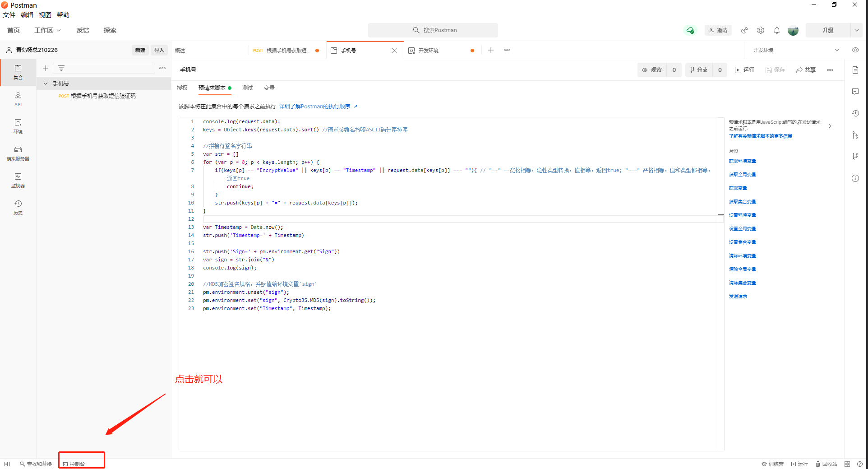The image size is (868, 469).
Task: Close the 手机号 tab
Action: [395, 51]
